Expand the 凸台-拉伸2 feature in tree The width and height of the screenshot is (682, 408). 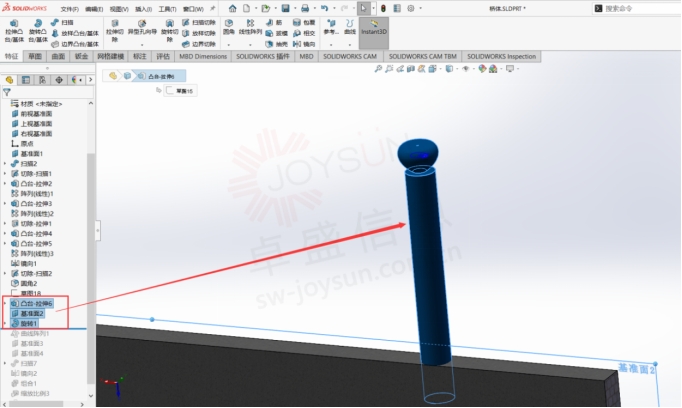pos(5,184)
